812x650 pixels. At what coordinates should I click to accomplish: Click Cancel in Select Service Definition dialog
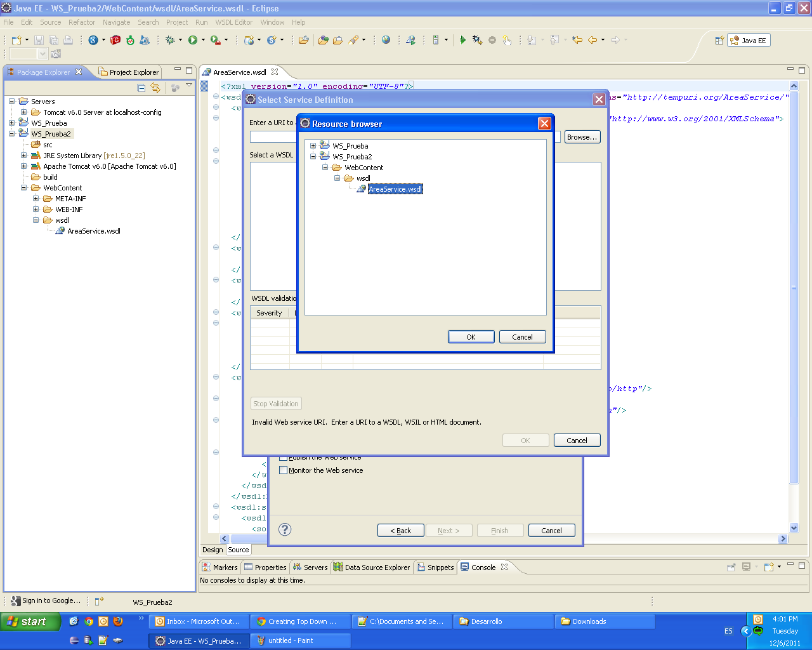click(577, 441)
